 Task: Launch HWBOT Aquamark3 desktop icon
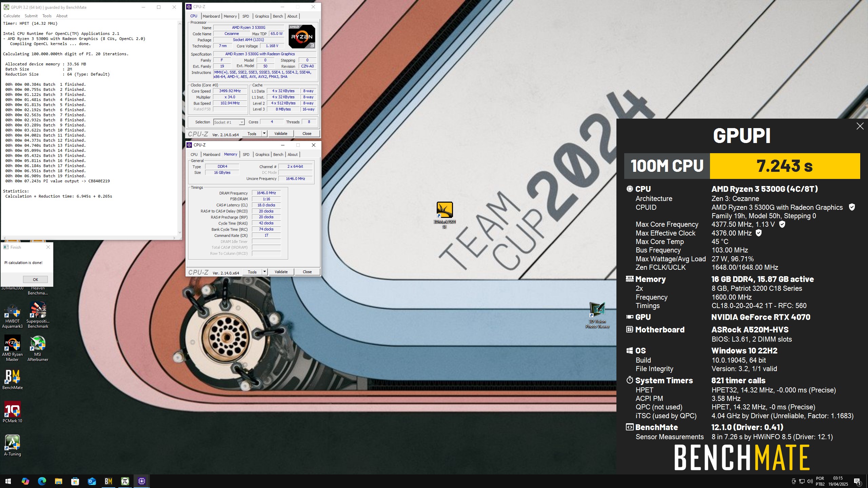(x=13, y=316)
